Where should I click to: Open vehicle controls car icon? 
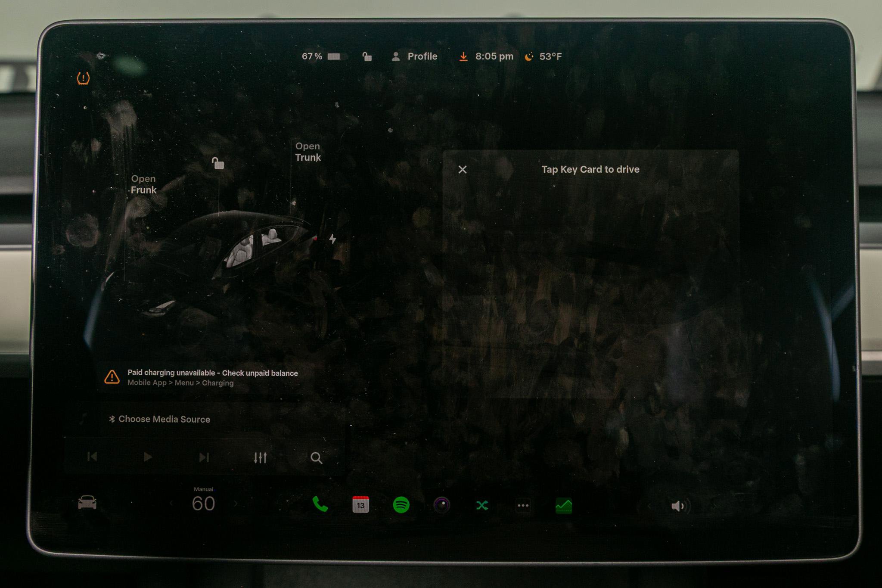tap(87, 503)
